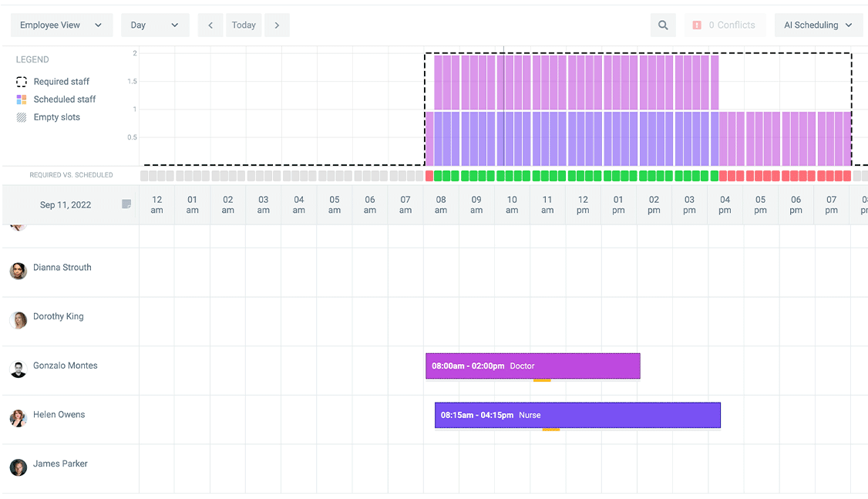The height and width of the screenshot is (499, 868).
Task: Click Dianna Strouth avatar photo
Action: pyautogui.click(x=19, y=271)
